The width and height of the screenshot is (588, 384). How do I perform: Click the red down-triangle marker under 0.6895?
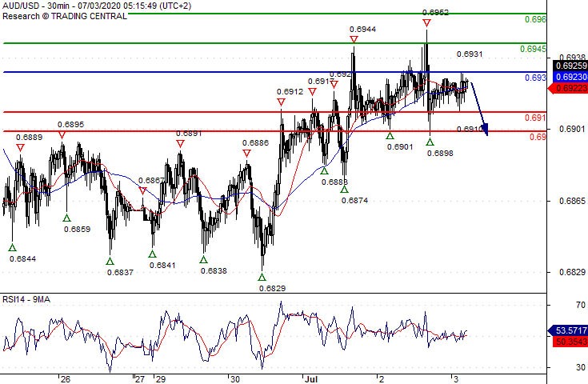62,135
